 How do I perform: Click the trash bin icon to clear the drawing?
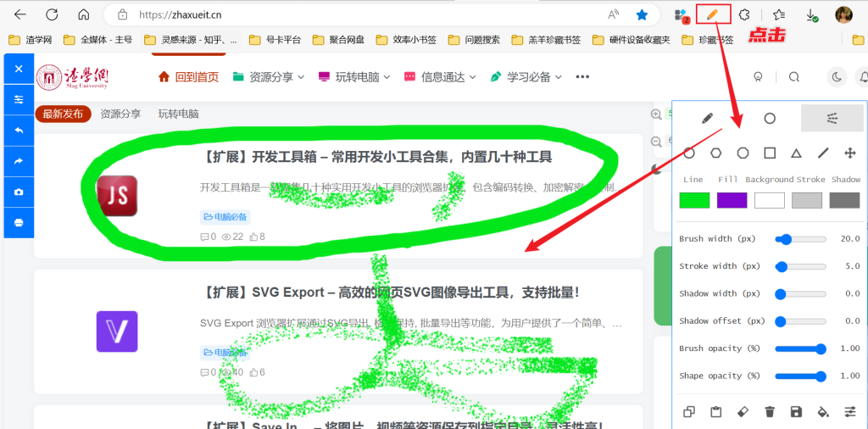coord(770,412)
